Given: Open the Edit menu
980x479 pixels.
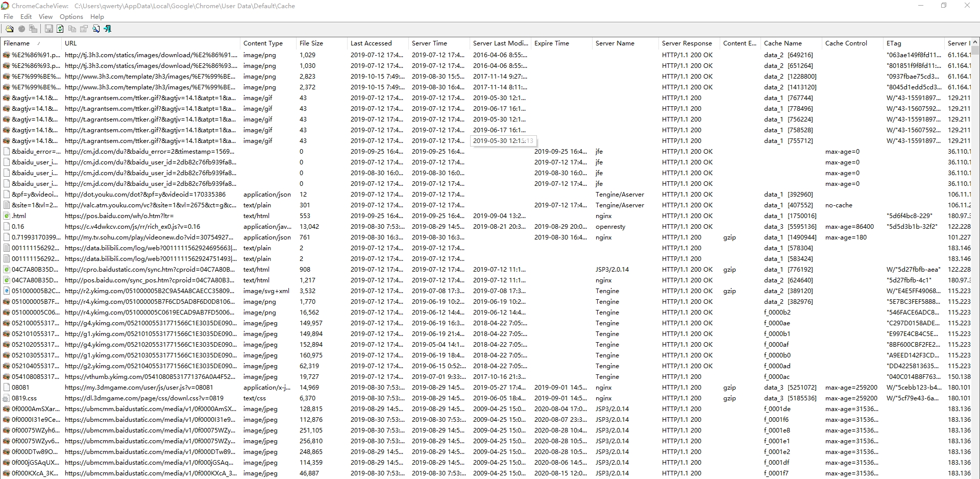Looking at the screenshot, I should pyautogui.click(x=26, y=17).
